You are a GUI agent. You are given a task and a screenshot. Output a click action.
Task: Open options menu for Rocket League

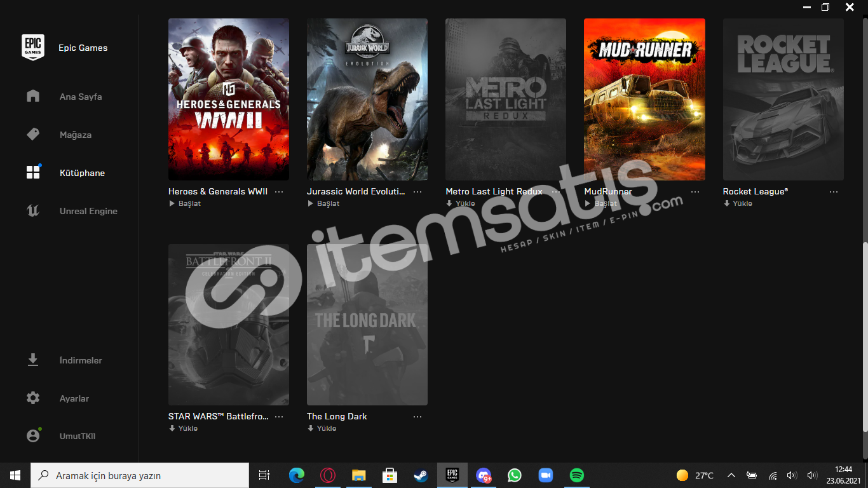point(834,191)
